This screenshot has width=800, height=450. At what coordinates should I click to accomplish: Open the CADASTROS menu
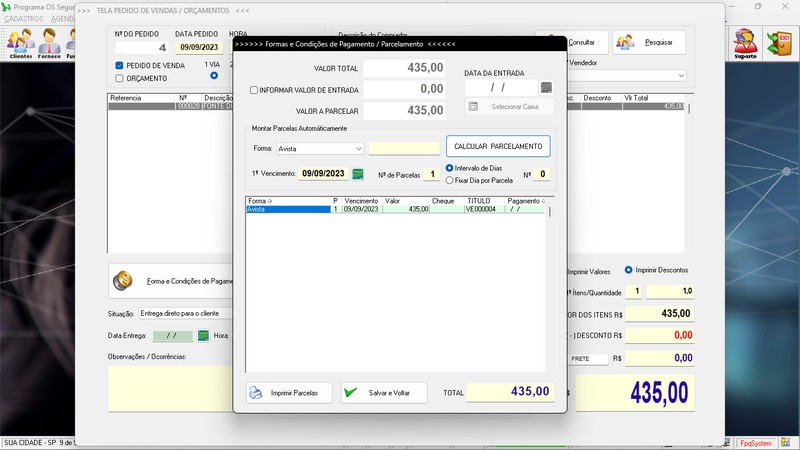point(24,19)
